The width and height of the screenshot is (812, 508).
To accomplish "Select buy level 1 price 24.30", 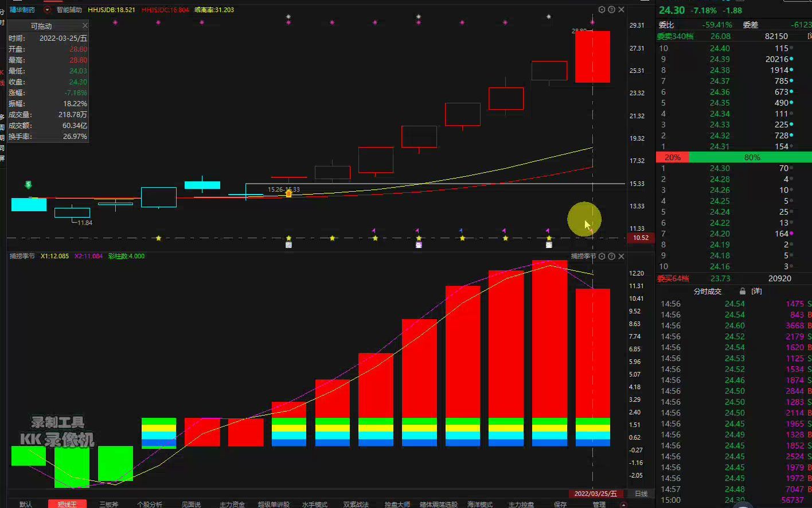I will [x=720, y=168].
